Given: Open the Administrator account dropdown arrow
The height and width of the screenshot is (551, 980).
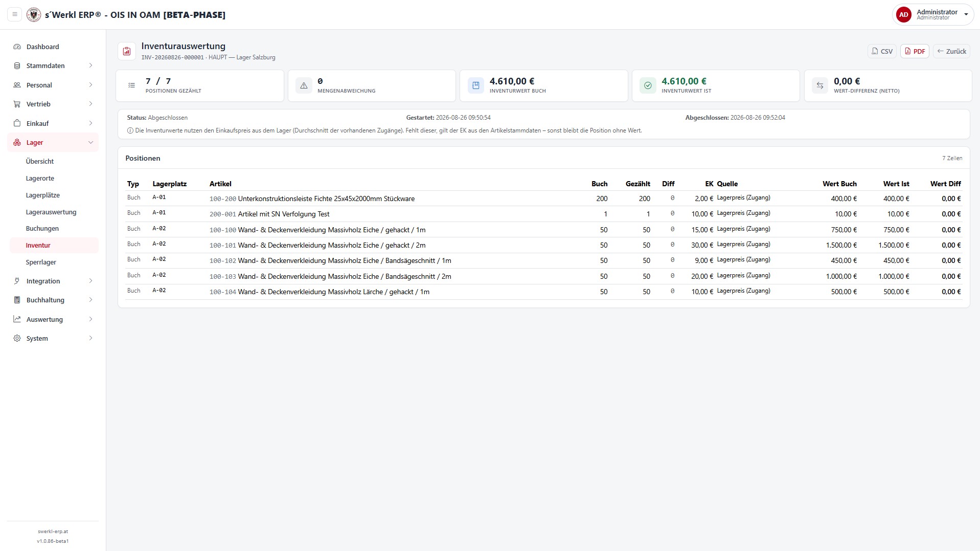Looking at the screenshot, I should pyautogui.click(x=966, y=15).
